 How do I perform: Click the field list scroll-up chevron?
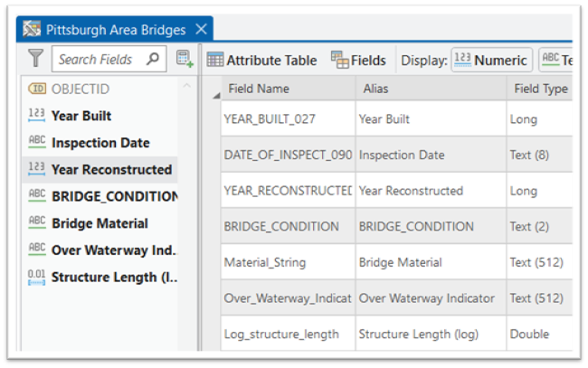(186, 87)
